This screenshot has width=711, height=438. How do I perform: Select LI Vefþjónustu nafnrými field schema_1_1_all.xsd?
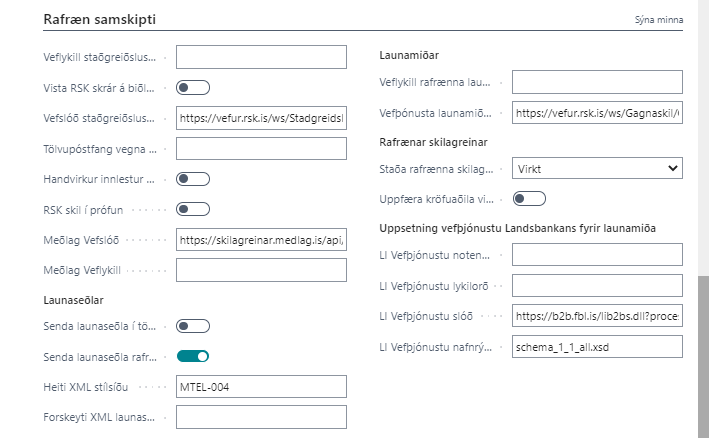coord(596,347)
